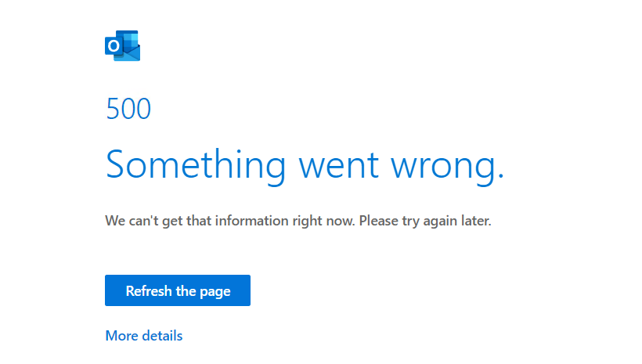Click the word "went" in the heading
Viewport: 642px width, 364px height.
pos(338,166)
